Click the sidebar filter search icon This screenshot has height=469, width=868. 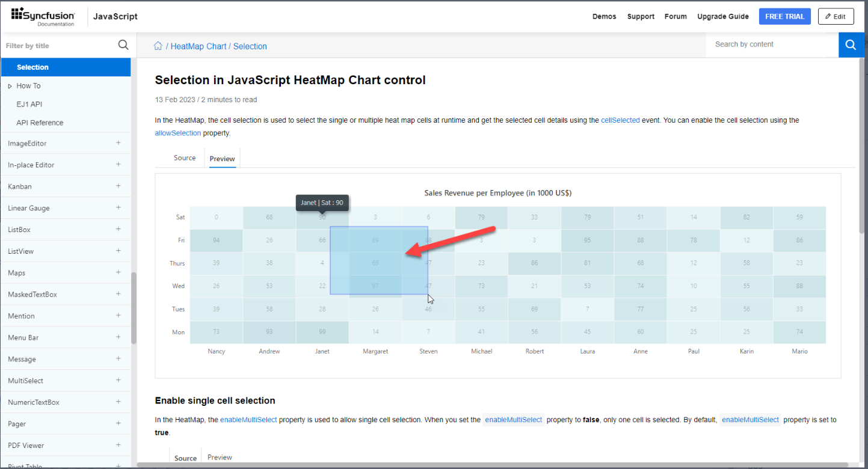coord(123,45)
